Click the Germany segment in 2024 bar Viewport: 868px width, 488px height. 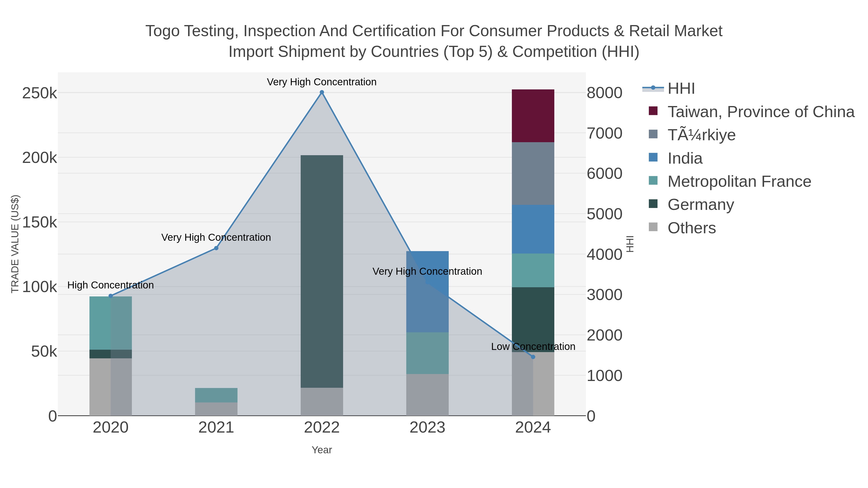[533, 320]
